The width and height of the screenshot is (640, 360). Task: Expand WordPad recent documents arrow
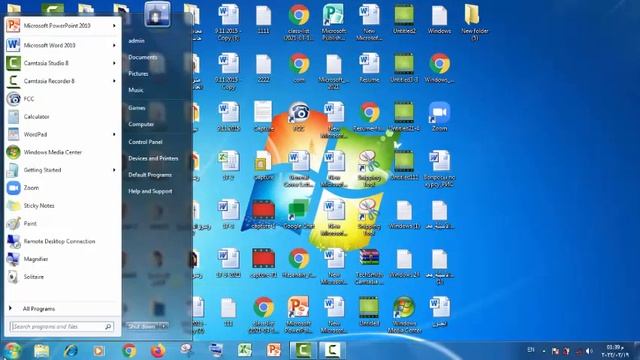tap(114, 134)
